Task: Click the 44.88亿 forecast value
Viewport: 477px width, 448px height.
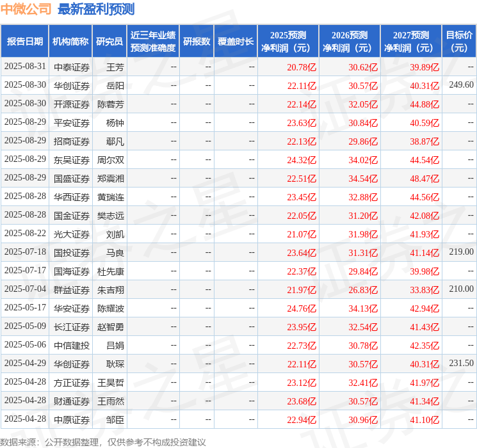Action: 424,104
